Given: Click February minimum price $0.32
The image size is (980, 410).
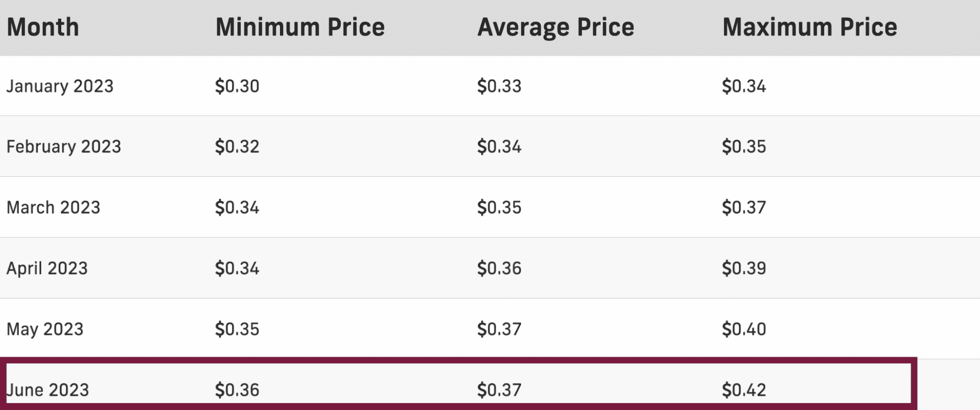Looking at the screenshot, I should click(x=237, y=147).
